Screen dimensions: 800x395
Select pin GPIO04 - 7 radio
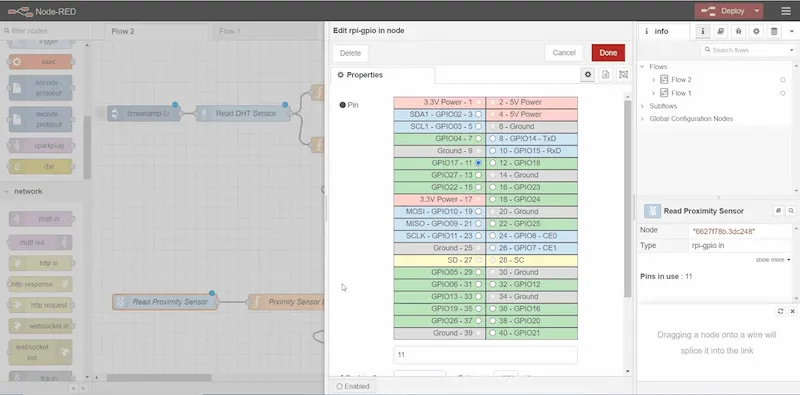click(478, 138)
